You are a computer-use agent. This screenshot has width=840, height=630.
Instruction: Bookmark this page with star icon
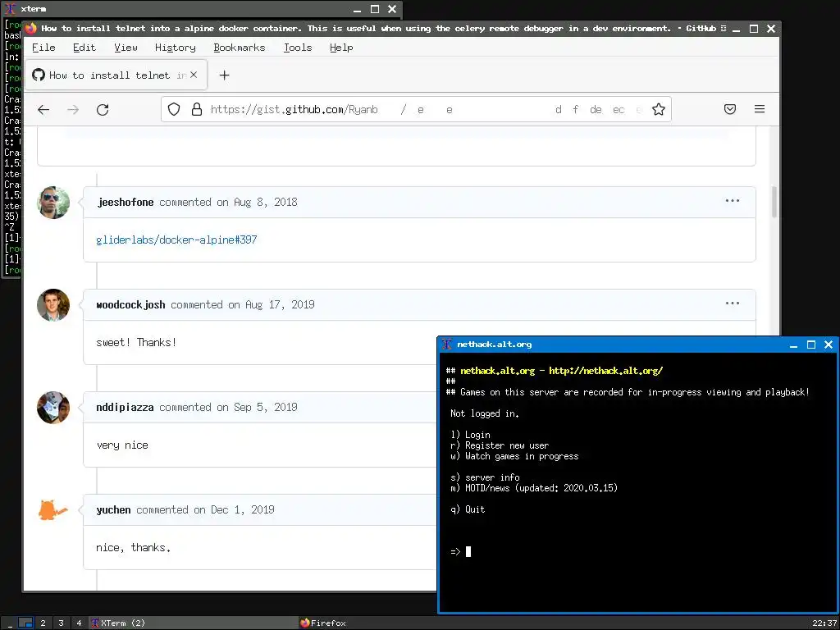[x=659, y=109]
